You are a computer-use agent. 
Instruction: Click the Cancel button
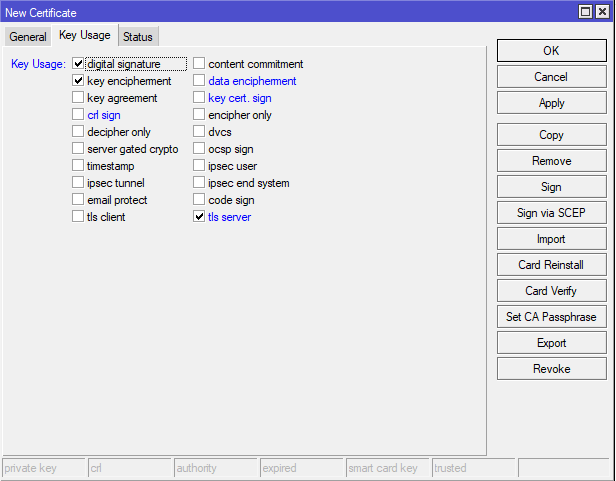click(552, 77)
